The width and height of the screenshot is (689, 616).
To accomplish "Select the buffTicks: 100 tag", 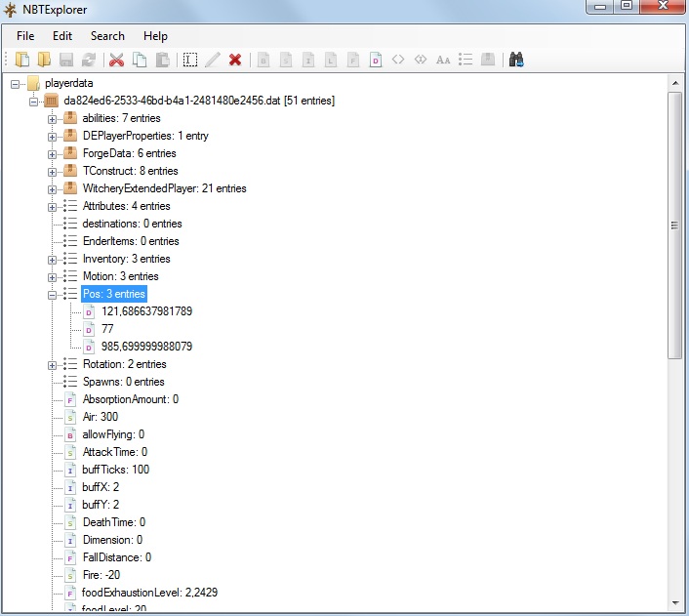I will click(x=115, y=470).
